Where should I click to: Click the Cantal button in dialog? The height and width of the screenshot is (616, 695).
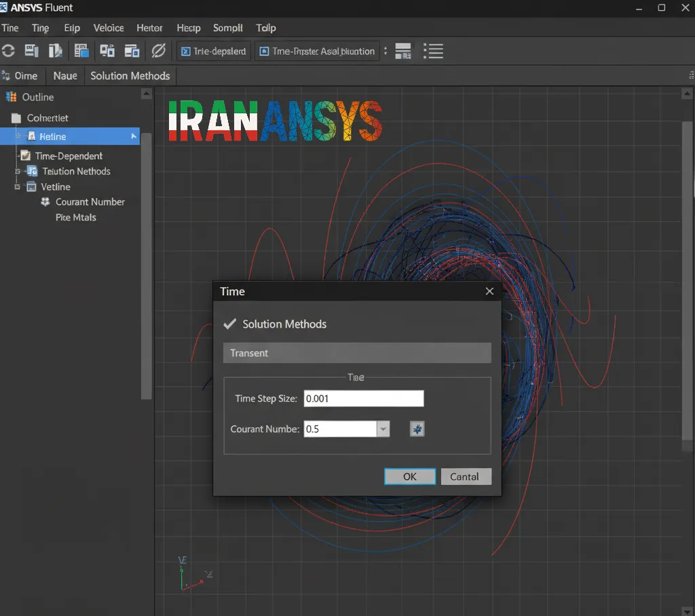(x=466, y=476)
